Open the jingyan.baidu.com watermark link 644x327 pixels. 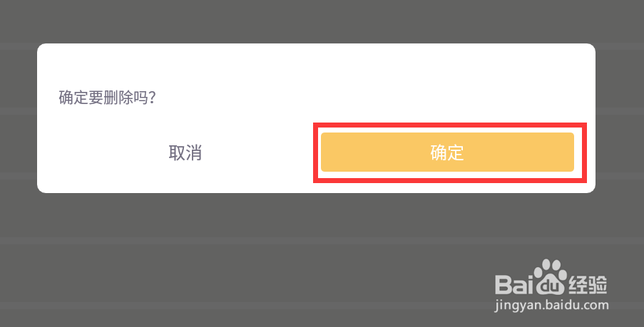551,306
